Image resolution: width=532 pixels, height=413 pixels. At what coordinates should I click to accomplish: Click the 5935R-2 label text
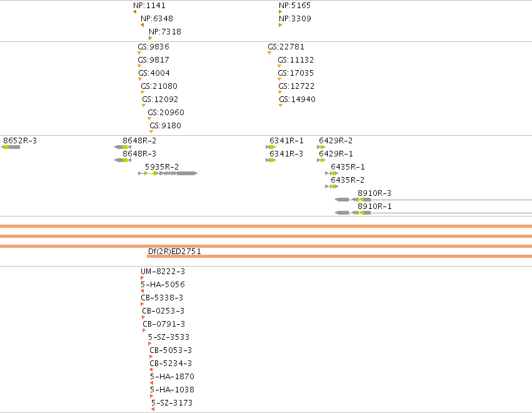[162, 166]
